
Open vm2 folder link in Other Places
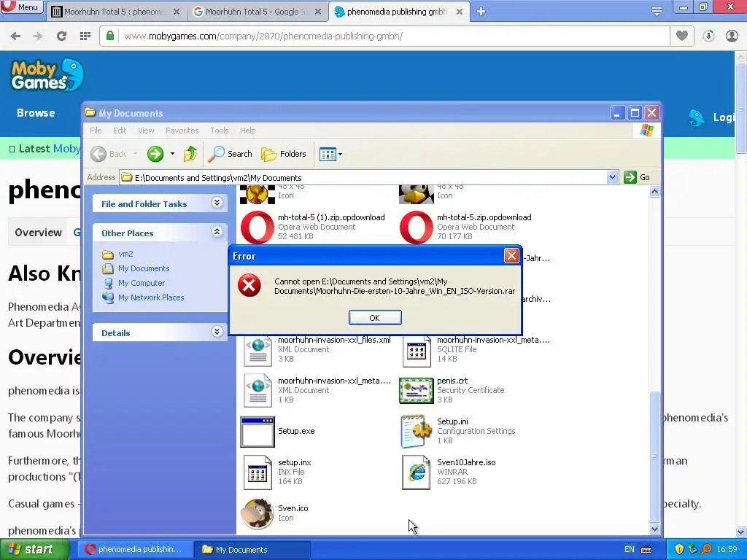(125, 254)
